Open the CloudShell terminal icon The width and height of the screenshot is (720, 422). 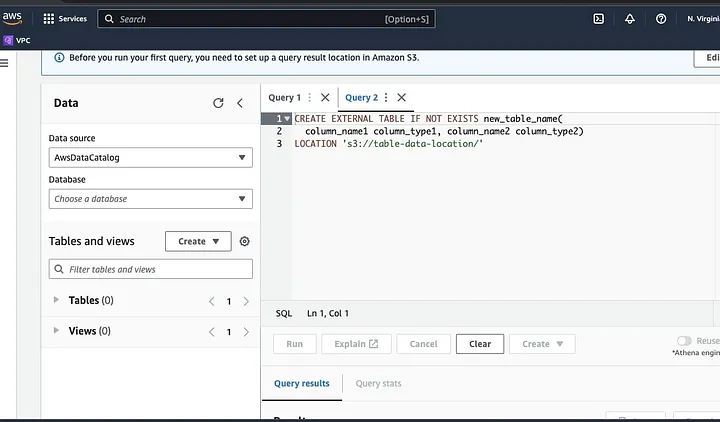click(598, 18)
